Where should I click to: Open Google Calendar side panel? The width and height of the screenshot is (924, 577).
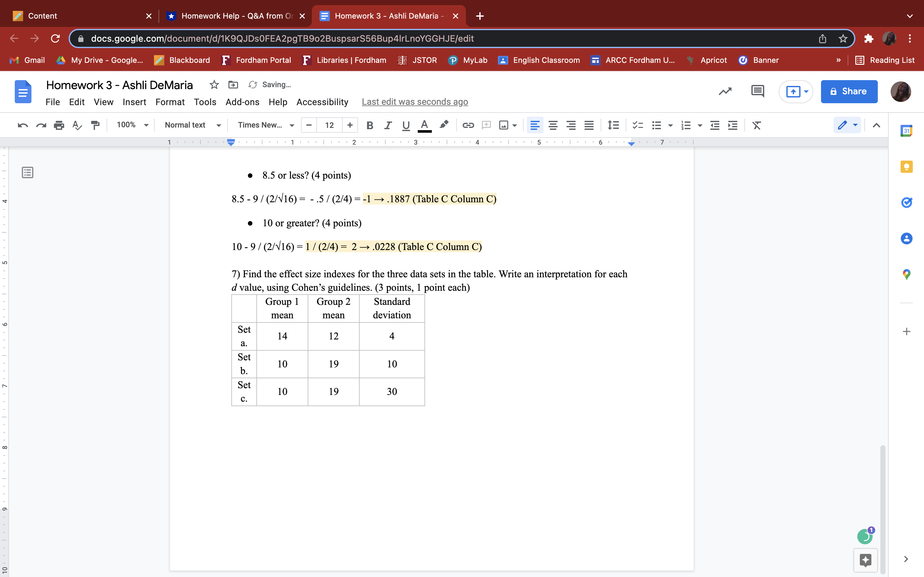[x=906, y=130]
